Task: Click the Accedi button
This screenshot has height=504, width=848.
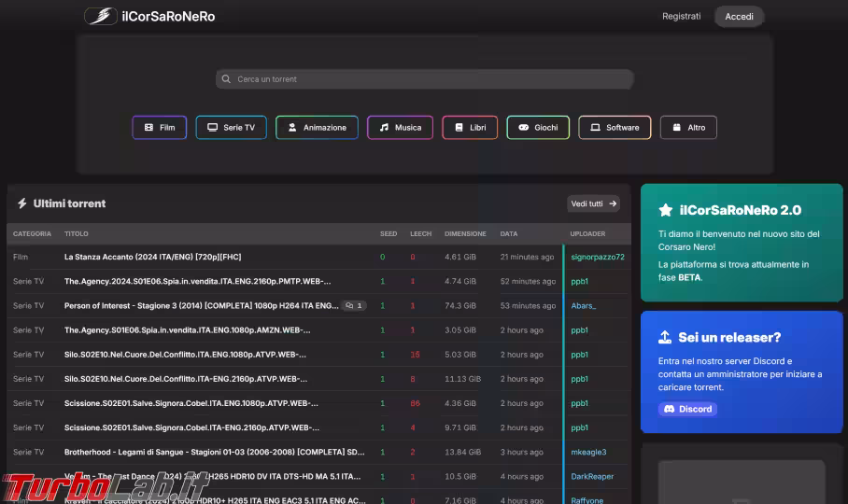Action: pos(740,16)
